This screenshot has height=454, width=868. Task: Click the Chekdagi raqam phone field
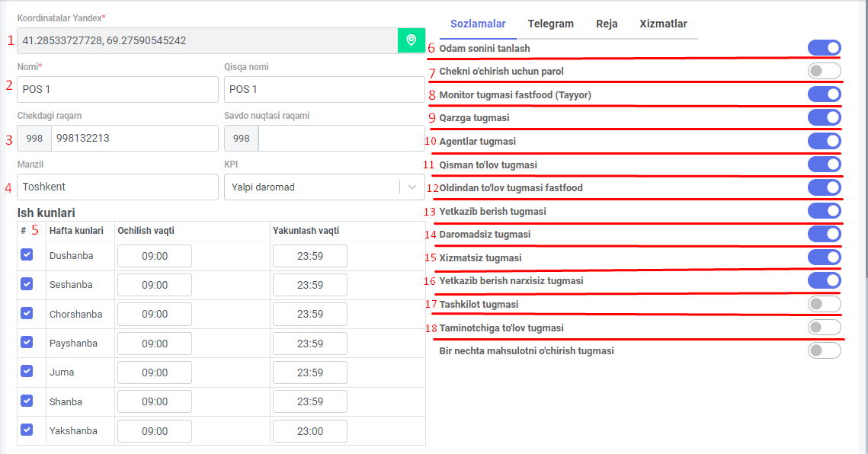click(135, 139)
